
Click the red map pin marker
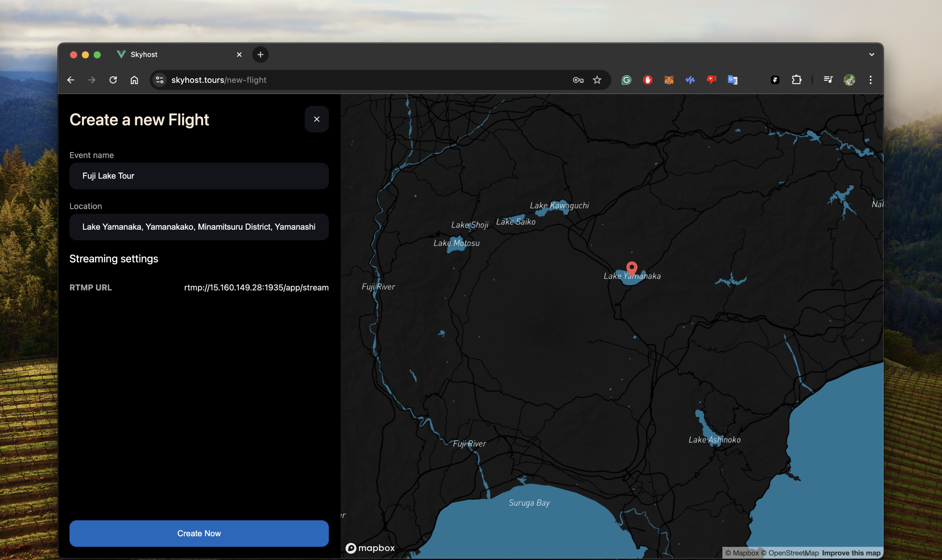coord(632,269)
